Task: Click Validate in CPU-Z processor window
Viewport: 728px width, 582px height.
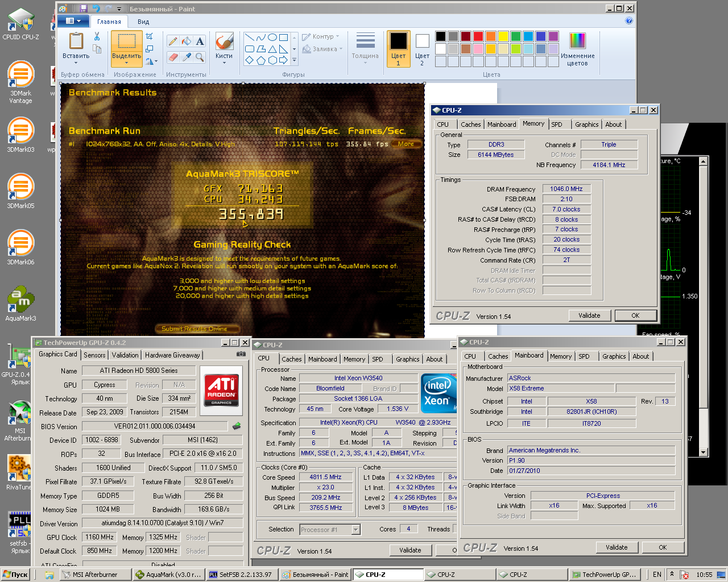Action: click(410, 550)
